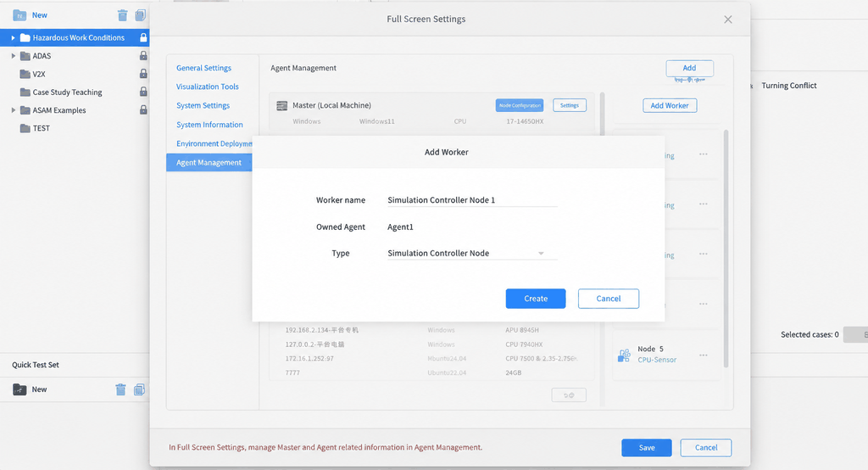Click the Quick Test Set heading
The image size is (868, 470).
36,365
